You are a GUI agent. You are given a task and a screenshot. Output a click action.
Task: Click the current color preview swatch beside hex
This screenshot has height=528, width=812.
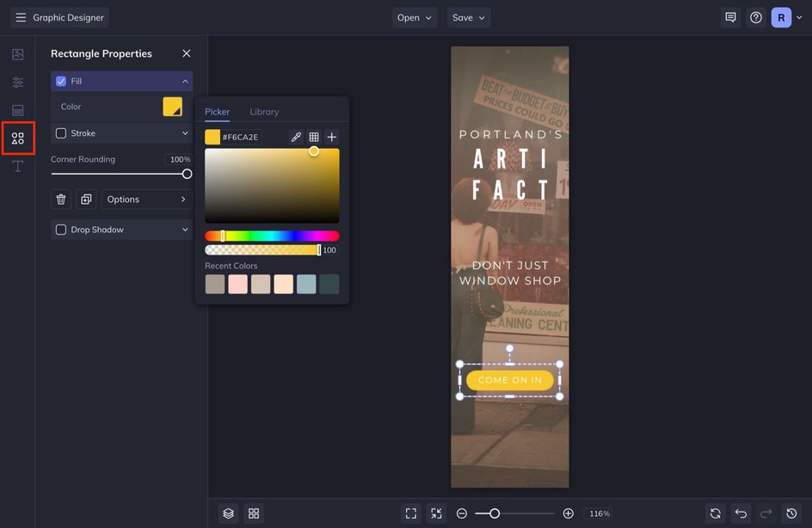212,138
